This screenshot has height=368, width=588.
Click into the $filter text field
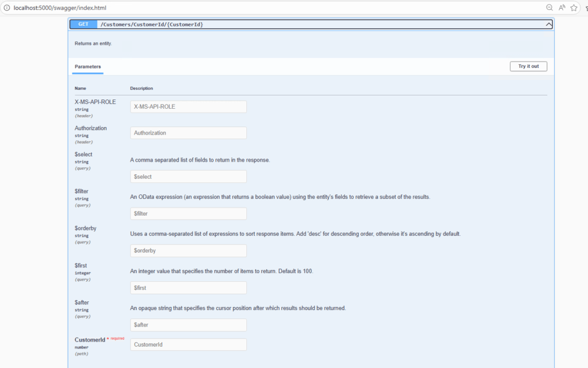188,213
